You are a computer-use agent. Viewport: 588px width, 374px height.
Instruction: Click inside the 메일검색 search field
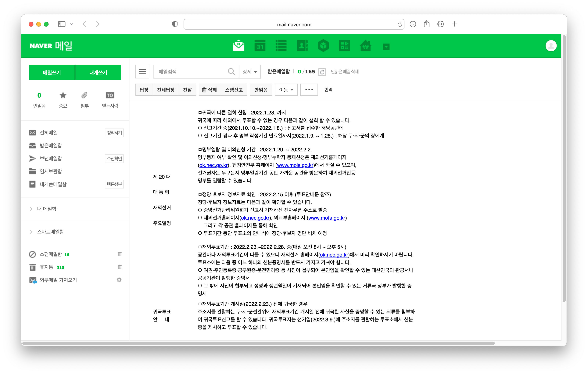[x=190, y=72]
